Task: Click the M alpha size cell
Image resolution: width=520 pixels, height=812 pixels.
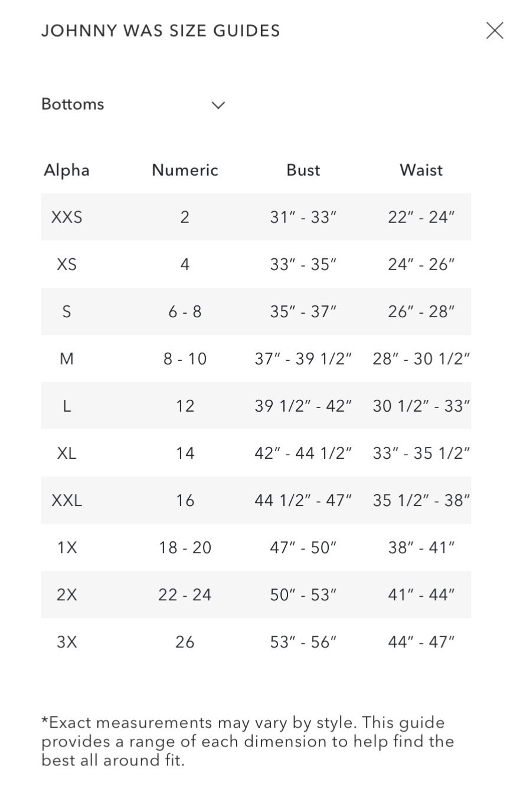Action: tap(67, 359)
